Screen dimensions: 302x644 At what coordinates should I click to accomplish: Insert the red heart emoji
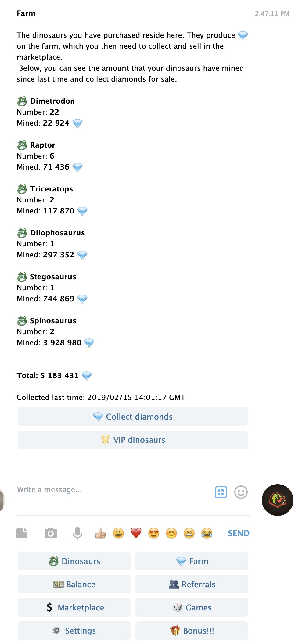pos(136,533)
